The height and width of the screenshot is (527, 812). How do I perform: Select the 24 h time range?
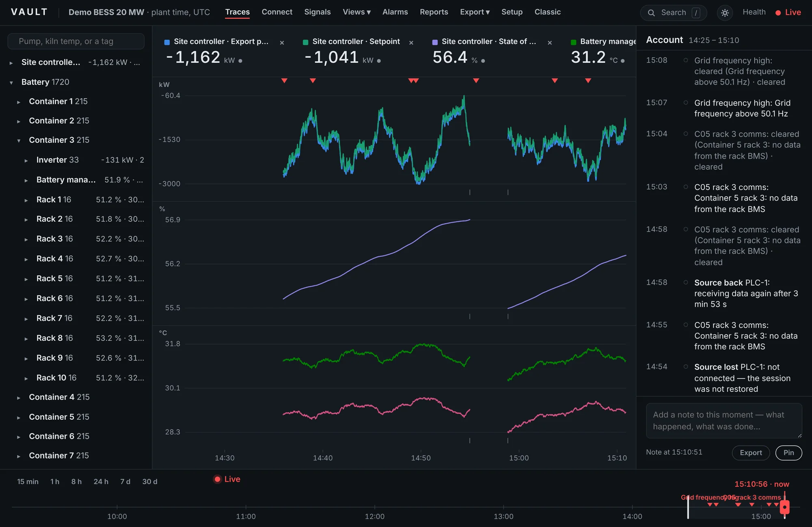[101, 482]
